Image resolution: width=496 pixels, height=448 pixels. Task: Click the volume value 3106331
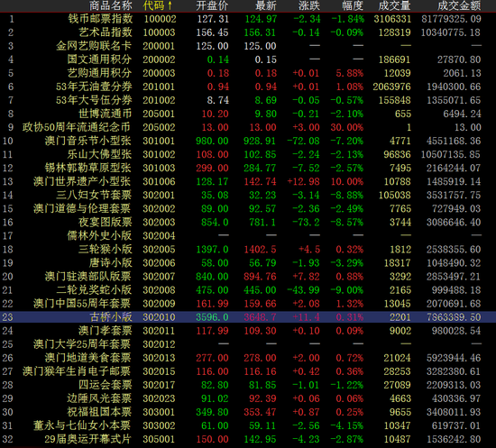click(392, 19)
